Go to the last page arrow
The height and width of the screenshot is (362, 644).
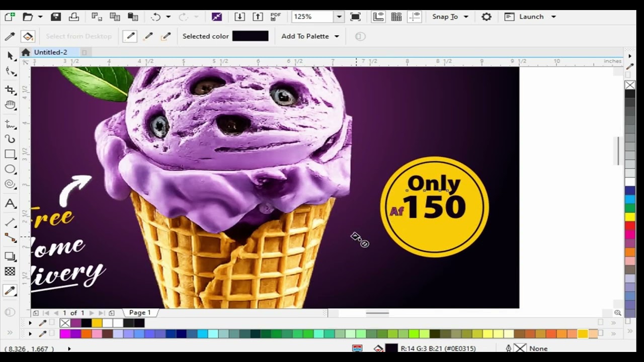pos(102,313)
